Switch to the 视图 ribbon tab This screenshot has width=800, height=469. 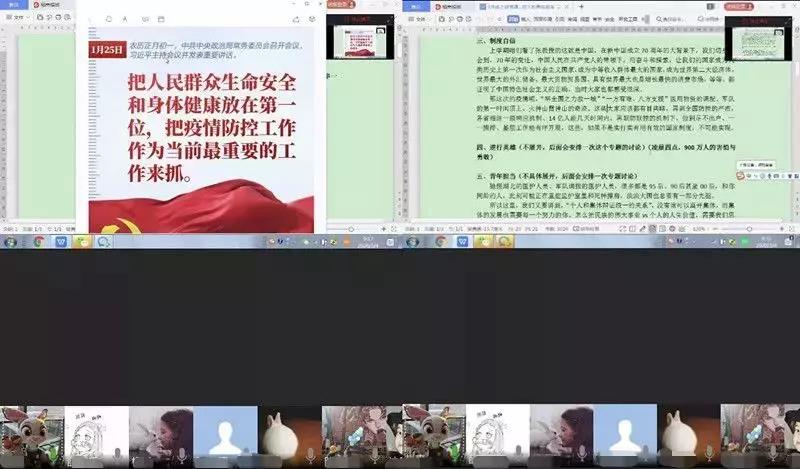(x=585, y=19)
